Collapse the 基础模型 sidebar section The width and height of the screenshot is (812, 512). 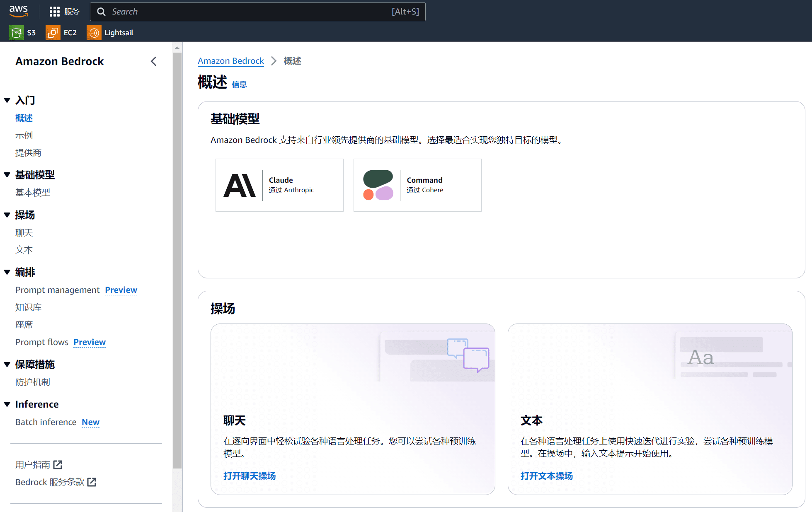[7, 174]
